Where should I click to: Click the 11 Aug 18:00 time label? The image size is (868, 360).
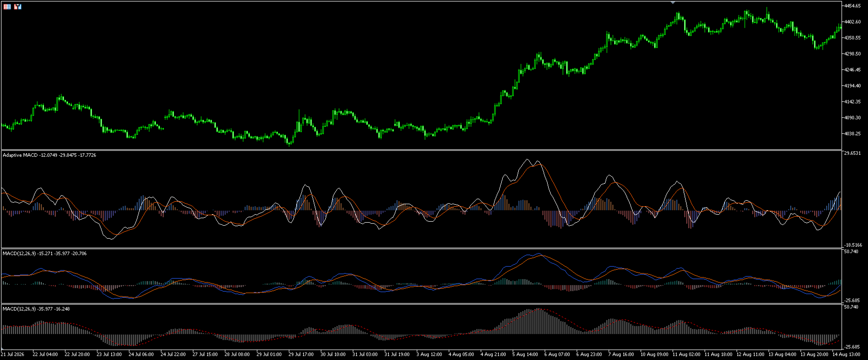[x=718, y=355]
